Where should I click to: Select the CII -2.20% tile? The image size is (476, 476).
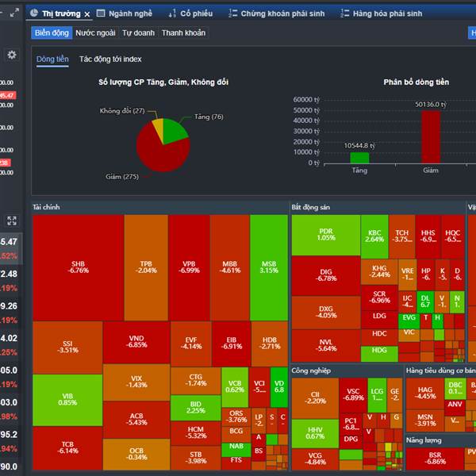(315, 398)
